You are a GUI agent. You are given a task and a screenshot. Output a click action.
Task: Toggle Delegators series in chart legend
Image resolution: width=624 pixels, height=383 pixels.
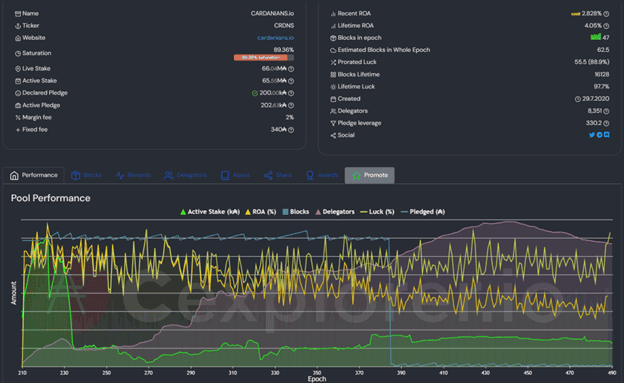pyautogui.click(x=335, y=212)
